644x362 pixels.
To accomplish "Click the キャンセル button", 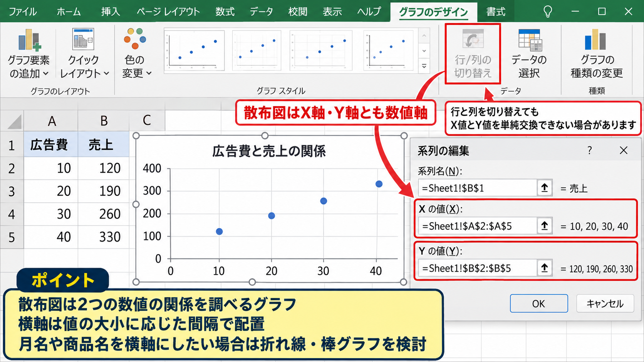I will [x=605, y=304].
